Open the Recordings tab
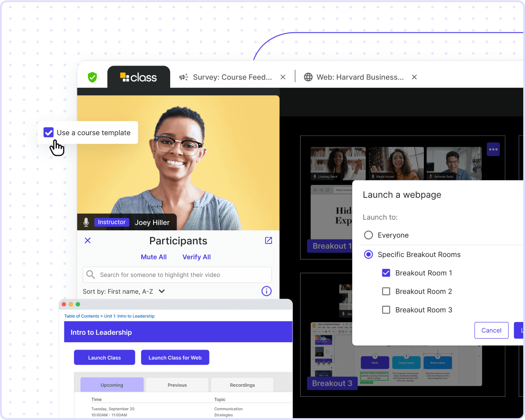The width and height of the screenshot is (525, 420). 242,385
